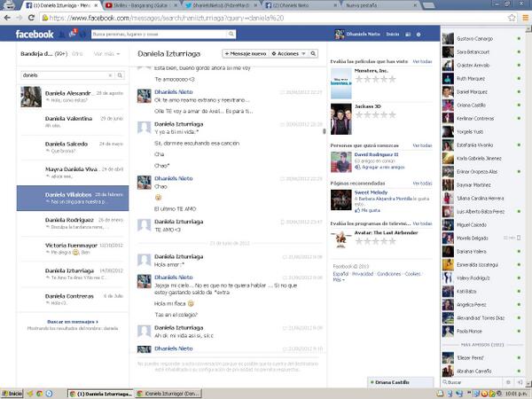Image resolution: width=532 pixels, height=399 pixels.
Task: Open Daniela Contreras conversation
Action: point(73,300)
